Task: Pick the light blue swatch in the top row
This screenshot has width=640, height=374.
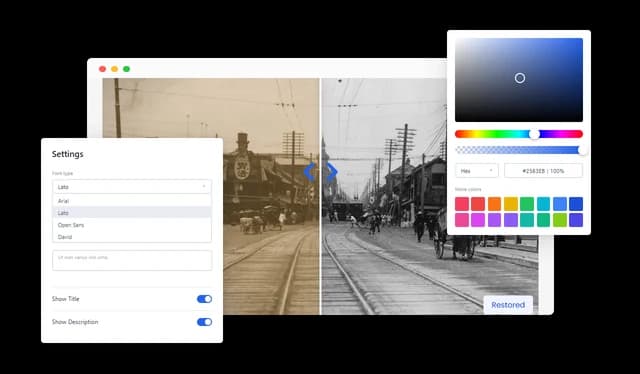Action: point(560,204)
